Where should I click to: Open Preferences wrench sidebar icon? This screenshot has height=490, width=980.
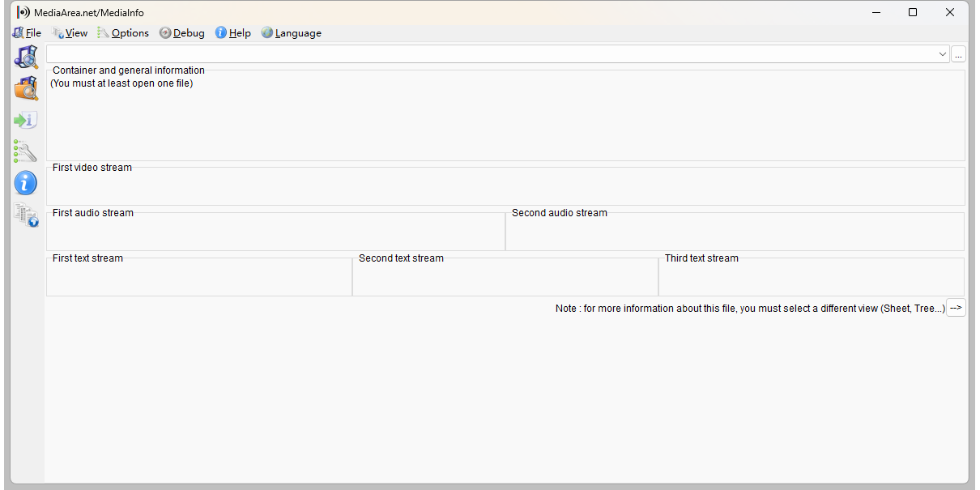[x=26, y=151]
